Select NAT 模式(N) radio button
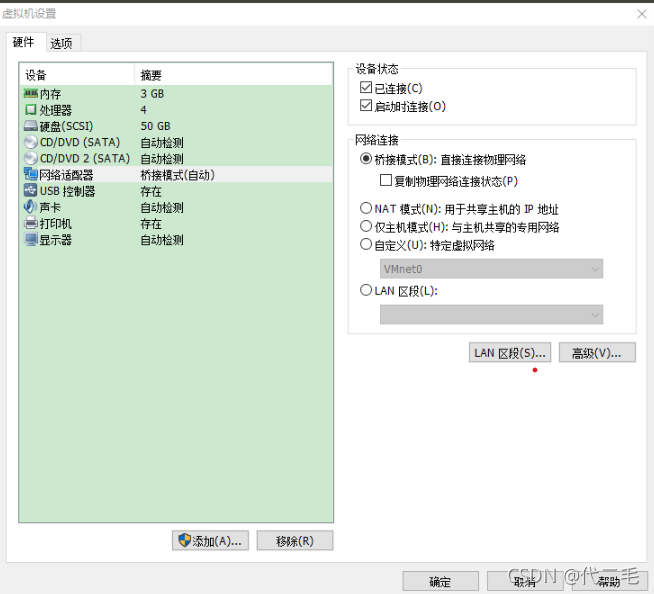Screen dimensions: 654x594 [x=366, y=208]
